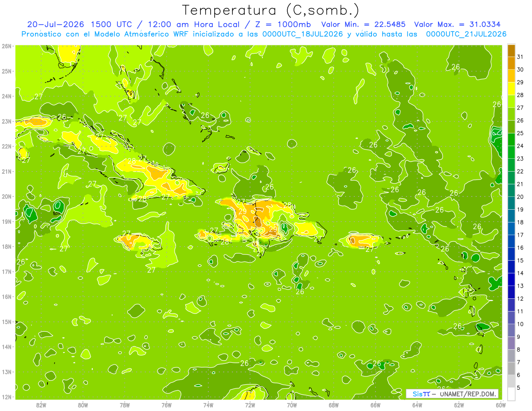
Task: Click the latitude axis label "24N"
Action: (7, 96)
